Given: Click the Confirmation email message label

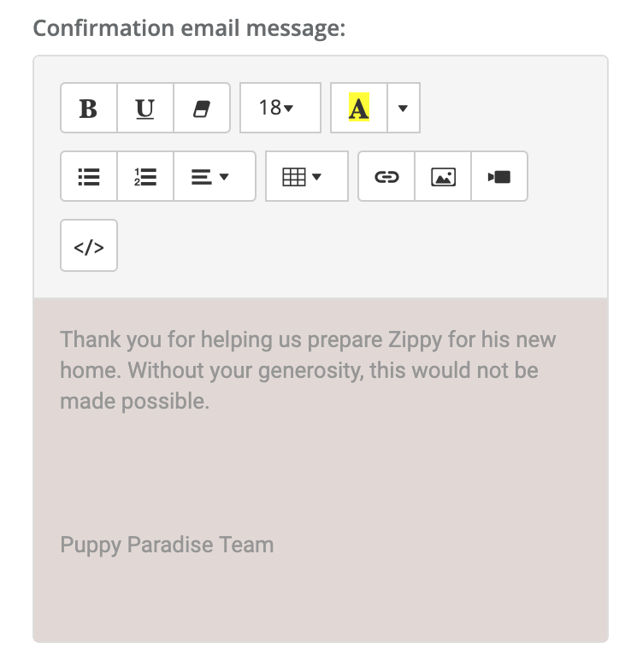Looking at the screenshot, I should coord(189,28).
